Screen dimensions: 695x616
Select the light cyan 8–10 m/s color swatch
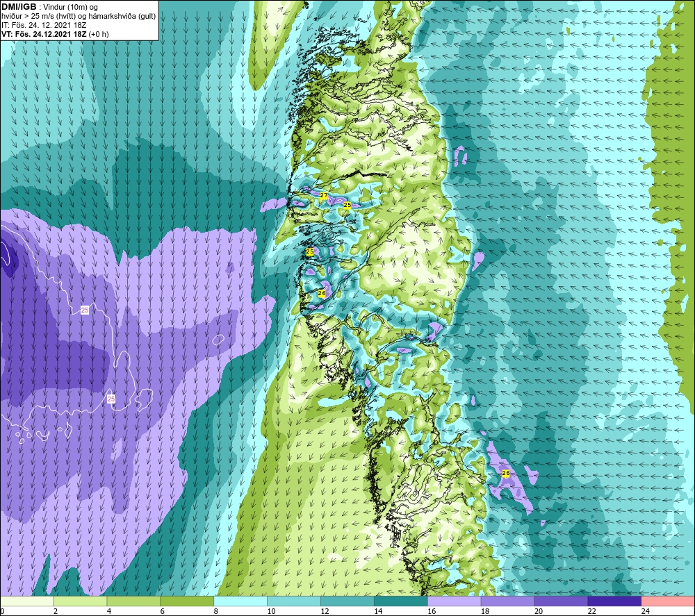coord(240,601)
